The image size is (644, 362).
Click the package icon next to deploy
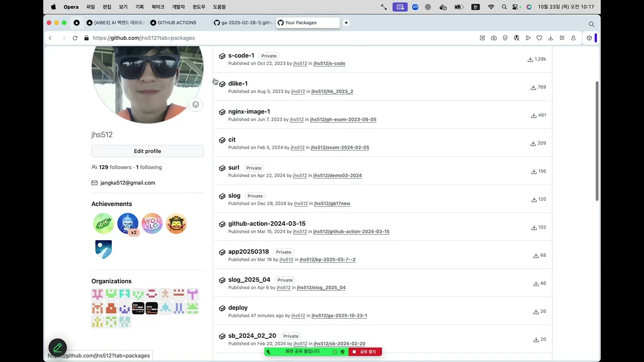(222, 308)
